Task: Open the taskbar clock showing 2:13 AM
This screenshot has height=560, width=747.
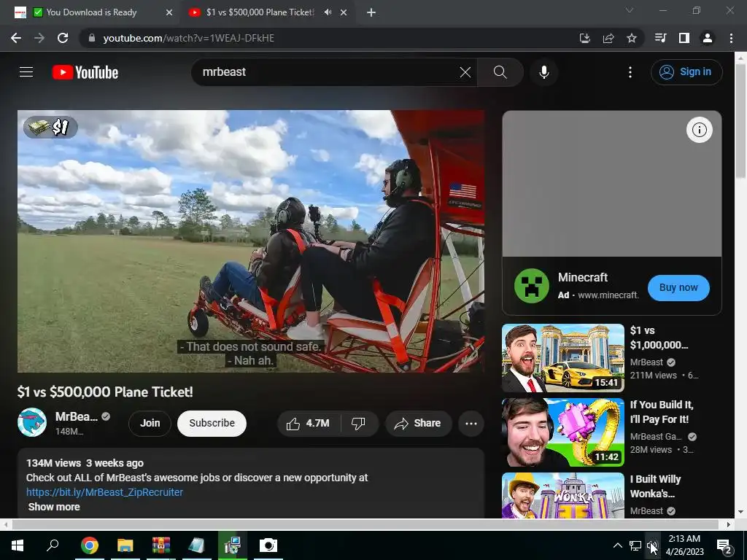Action: point(684,545)
